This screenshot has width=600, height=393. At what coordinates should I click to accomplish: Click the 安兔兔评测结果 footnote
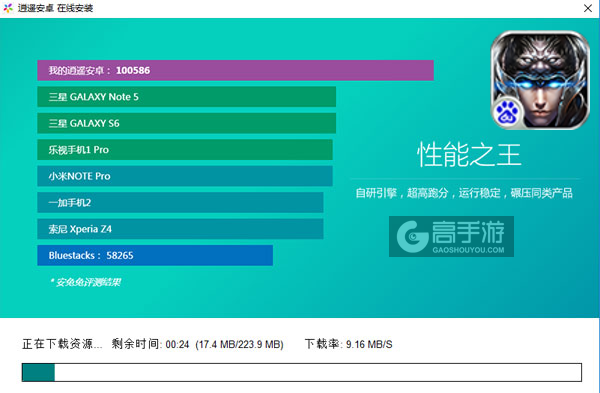[x=85, y=282]
